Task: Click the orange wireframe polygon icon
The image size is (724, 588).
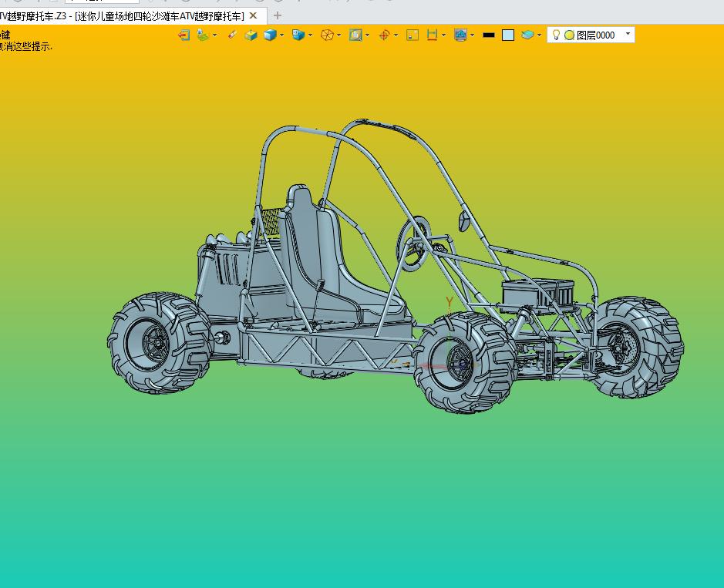Action: click(x=327, y=35)
